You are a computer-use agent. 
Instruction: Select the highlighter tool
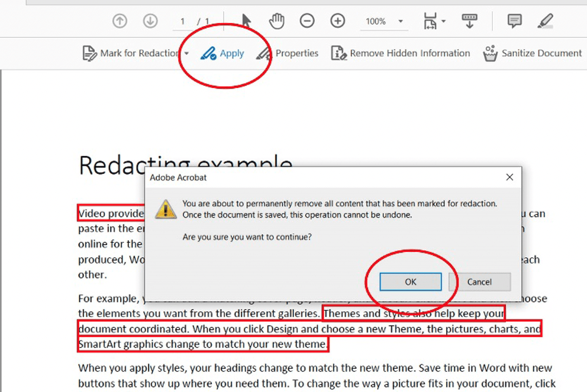pyautogui.click(x=545, y=21)
